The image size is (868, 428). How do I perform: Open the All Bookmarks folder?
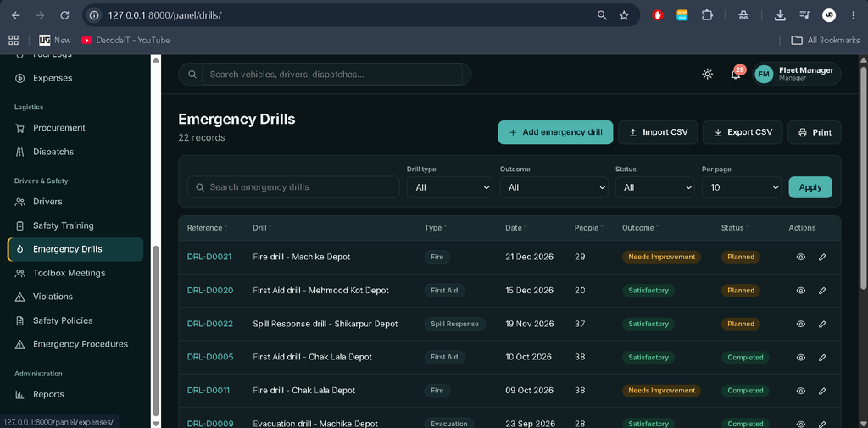pos(826,40)
